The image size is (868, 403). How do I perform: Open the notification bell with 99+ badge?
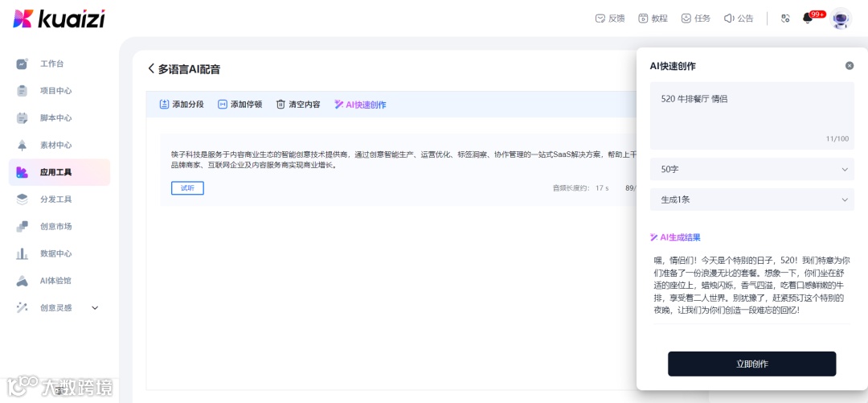(808, 19)
